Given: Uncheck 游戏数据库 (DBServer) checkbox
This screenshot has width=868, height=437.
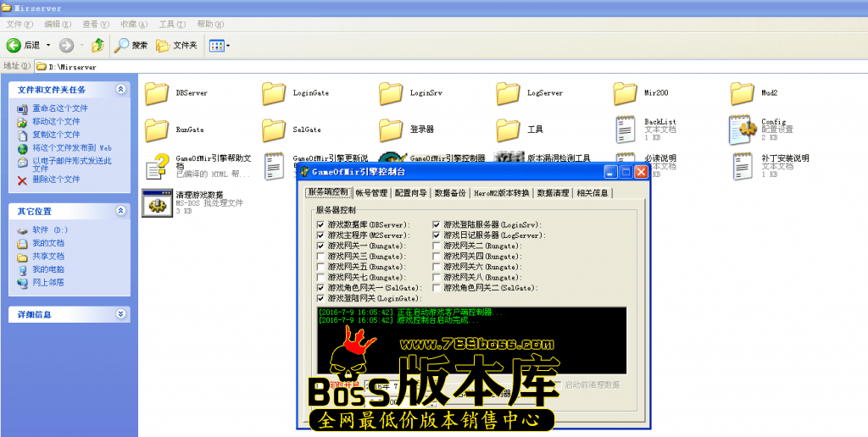Looking at the screenshot, I should point(321,224).
